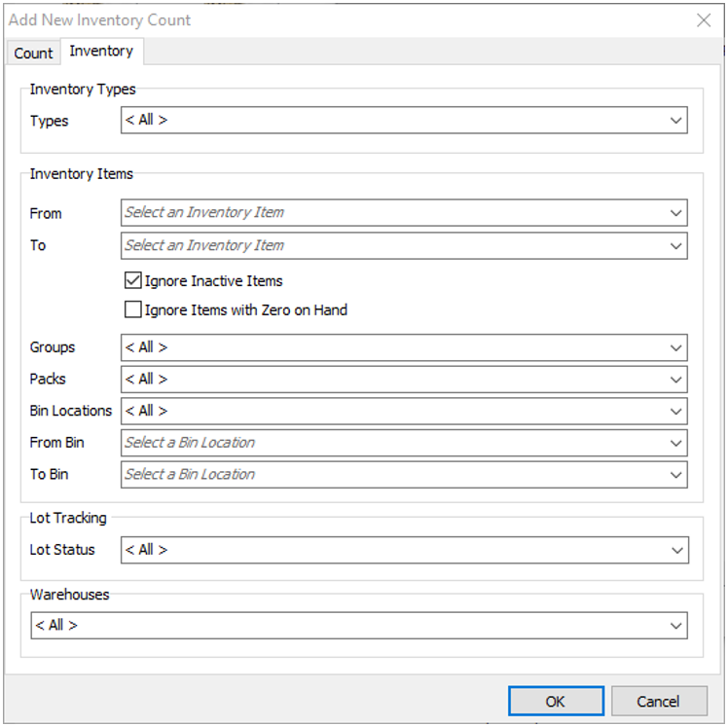
Task: Uncheck Ignore Inactive Items checkbox
Action: (133, 281)
